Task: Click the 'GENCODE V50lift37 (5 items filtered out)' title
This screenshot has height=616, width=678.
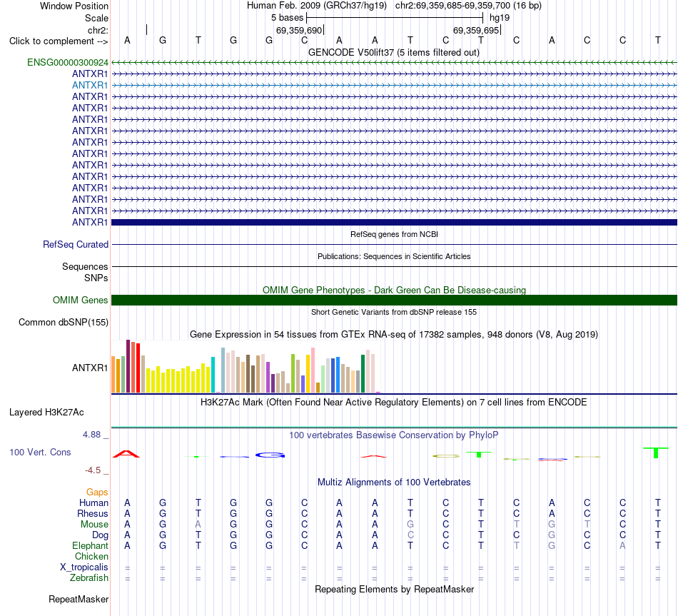Action: (x=393, y=53)
